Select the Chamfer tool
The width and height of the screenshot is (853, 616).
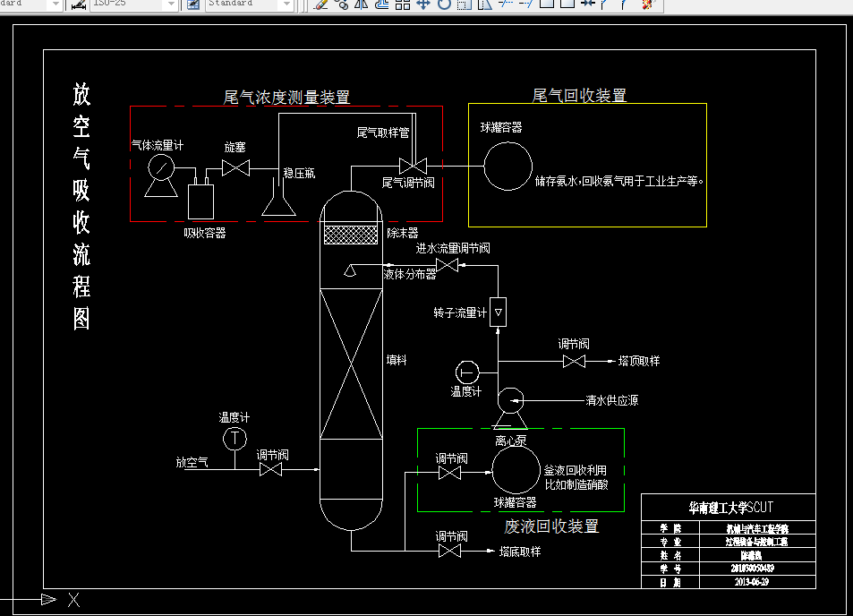(602, 5)
